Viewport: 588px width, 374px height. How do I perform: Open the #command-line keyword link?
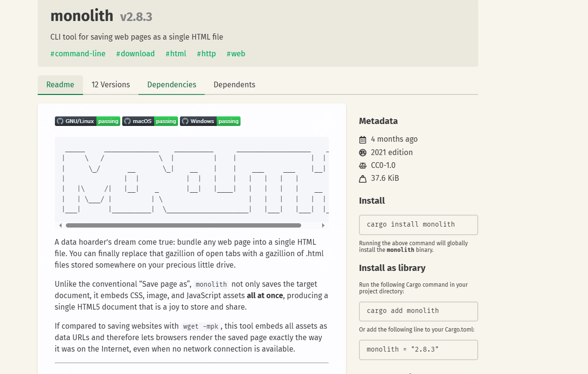click(78, 54)
